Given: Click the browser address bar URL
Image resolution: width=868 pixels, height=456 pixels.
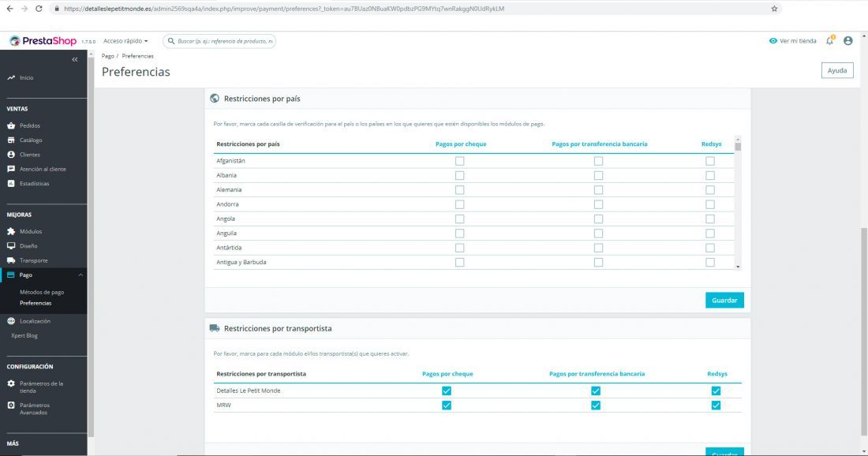Looking at the screenshot, I should click(x=284, y=9).
